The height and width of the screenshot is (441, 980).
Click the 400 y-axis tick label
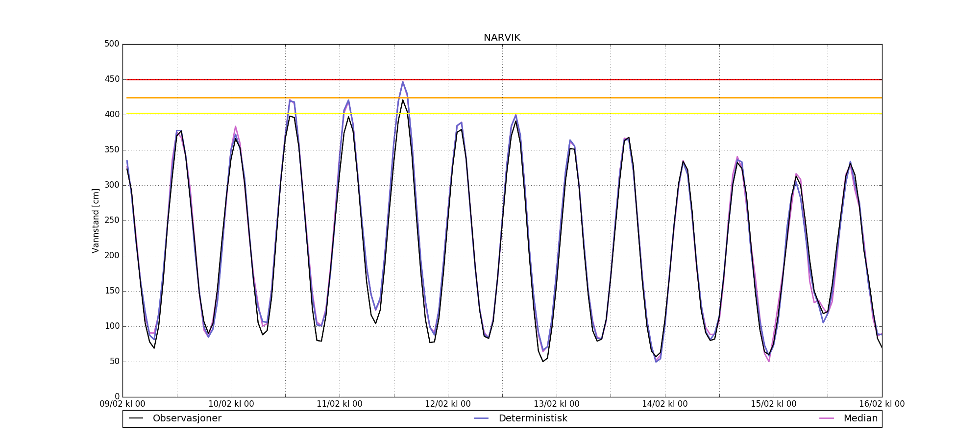(x=112, y=115)
